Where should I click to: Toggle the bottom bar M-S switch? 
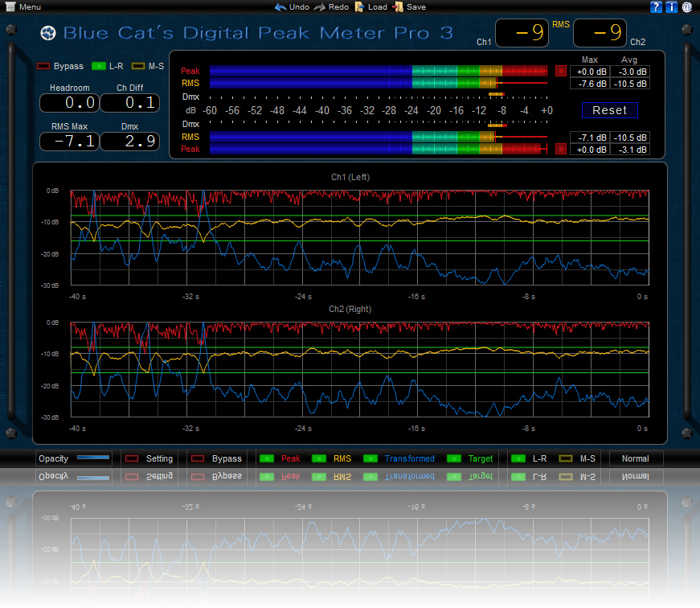pyautogui.click(x=566, y=458)
